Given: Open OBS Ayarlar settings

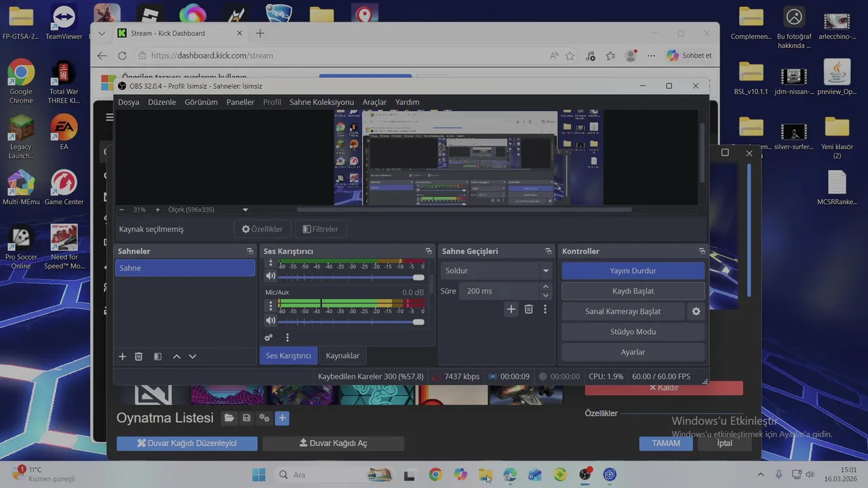Looking at the screenshot, I should (x=633, y=352).
